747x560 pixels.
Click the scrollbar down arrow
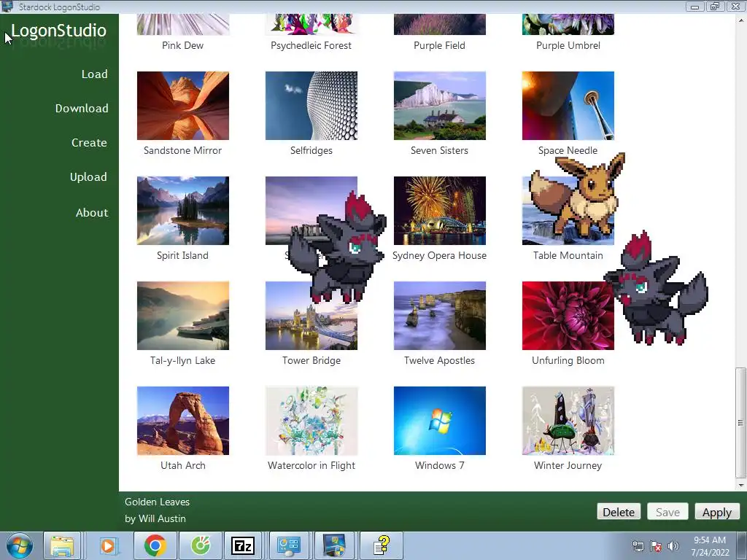(x=740, y=485)
